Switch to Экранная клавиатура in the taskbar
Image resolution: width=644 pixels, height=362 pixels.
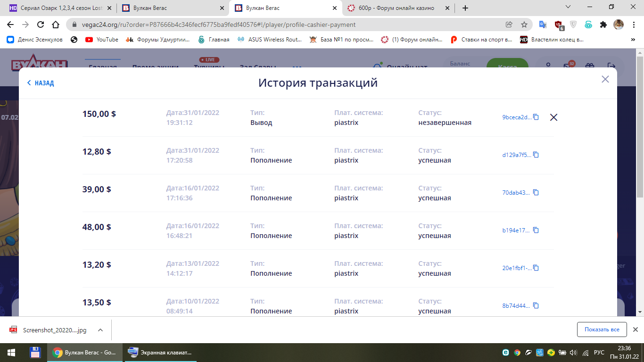[x=160, y=353]
